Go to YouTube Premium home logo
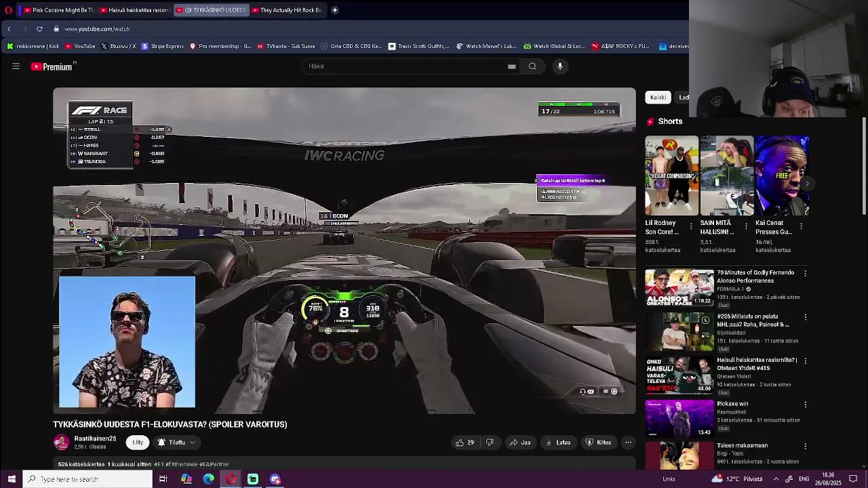Viewport: 868px width, 488px height. click(x=53, y=66)
